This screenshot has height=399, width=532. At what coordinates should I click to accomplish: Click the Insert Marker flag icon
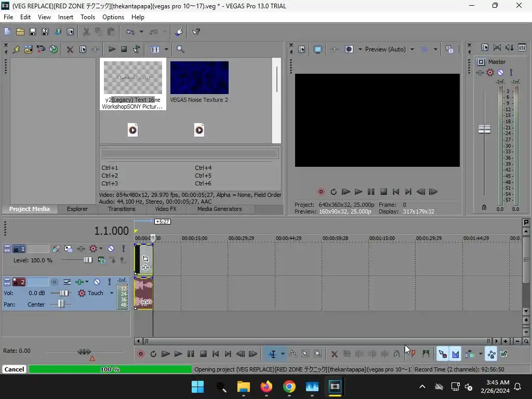point(413,354)
